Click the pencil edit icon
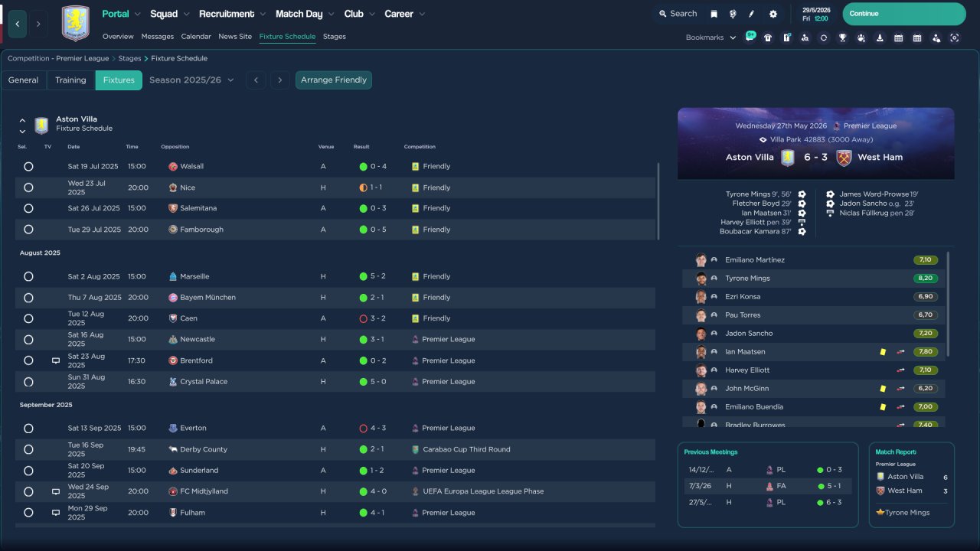Screen dimensions: 980x551 pos(752,14)
